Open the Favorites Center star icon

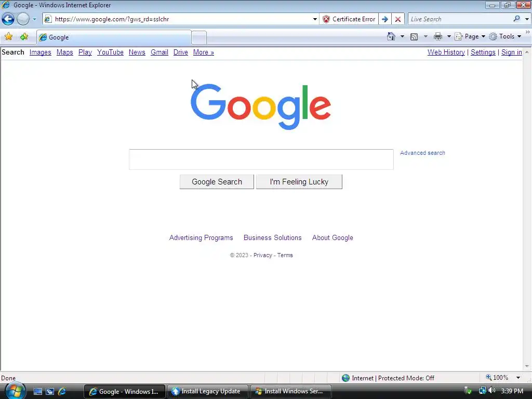point(8,37)
